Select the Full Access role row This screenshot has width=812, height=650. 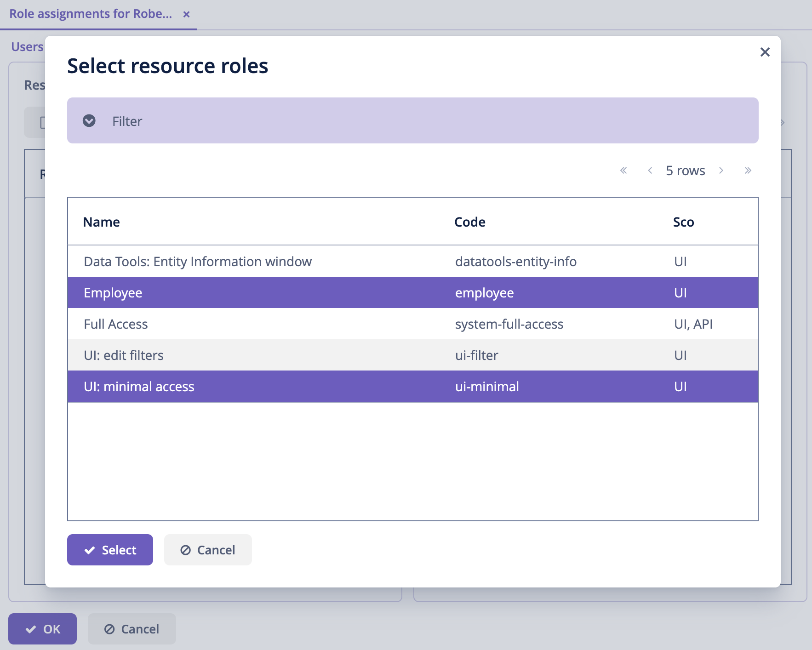[413, 324]
